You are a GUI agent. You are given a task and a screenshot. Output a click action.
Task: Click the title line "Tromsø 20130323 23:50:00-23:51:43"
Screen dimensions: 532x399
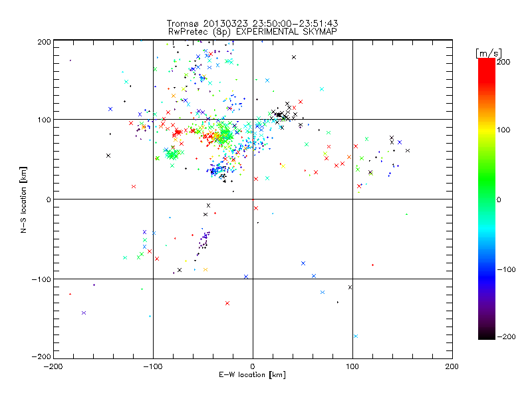pyautogui.click(x=252, y=23)
